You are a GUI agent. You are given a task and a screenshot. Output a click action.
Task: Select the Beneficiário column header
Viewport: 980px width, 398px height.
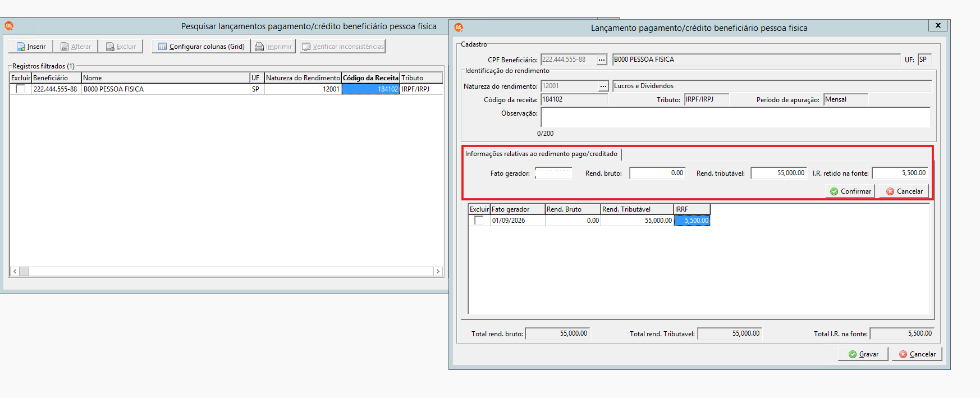pyautogui.click(x=57, y=78)
